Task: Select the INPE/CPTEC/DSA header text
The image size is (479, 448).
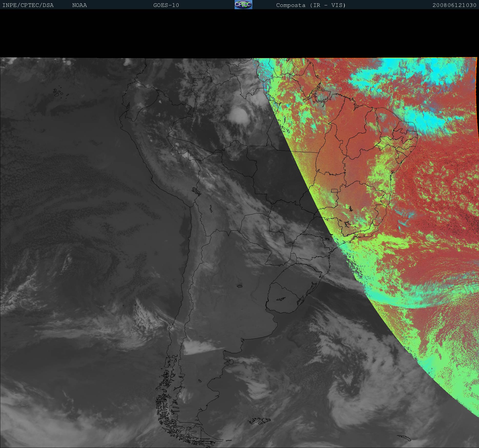Action: tap(28, 5)
